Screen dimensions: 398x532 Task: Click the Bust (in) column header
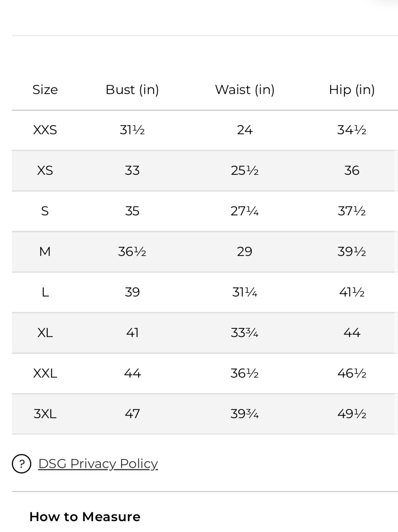coord(132,90)
